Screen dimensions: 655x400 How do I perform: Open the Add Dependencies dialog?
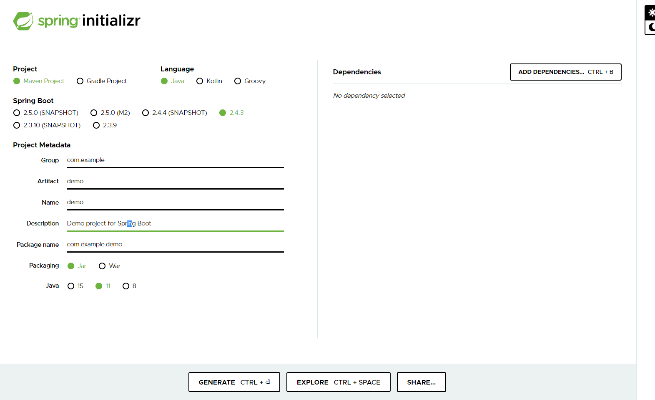[565, 72]
